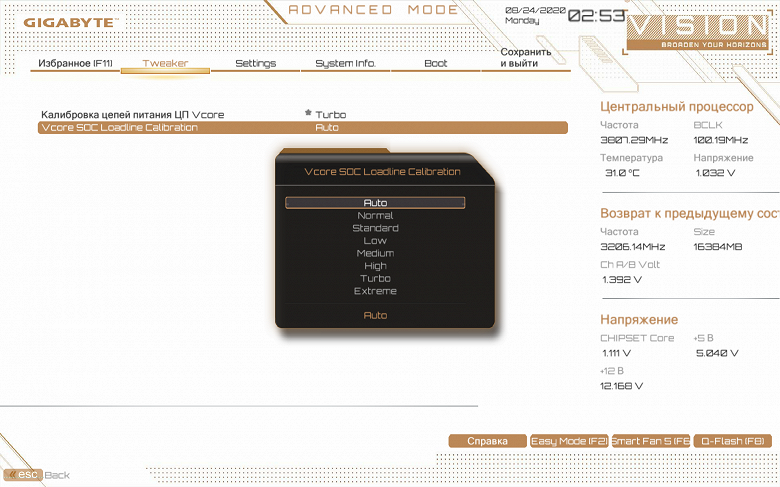Open Smart Fan 5 (F6)
The width and height of the screenshot is (780, 487).
pyautogui.click(x=651, y=441)
